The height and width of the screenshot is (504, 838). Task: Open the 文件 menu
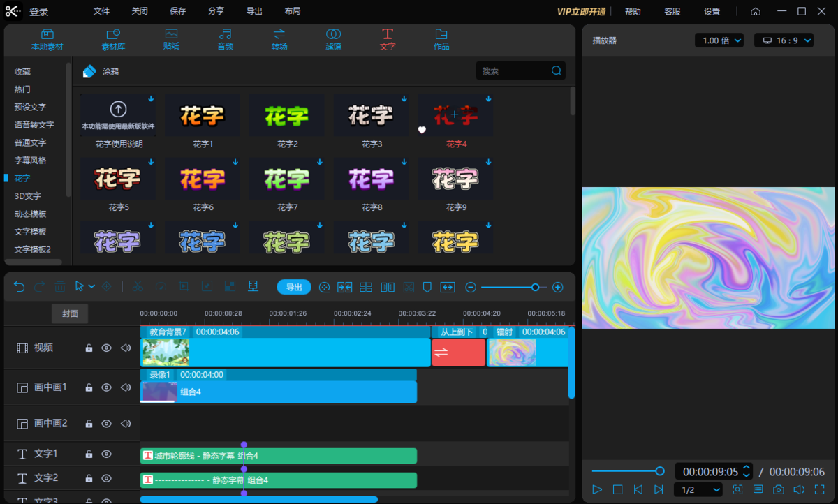click(102, 11)
